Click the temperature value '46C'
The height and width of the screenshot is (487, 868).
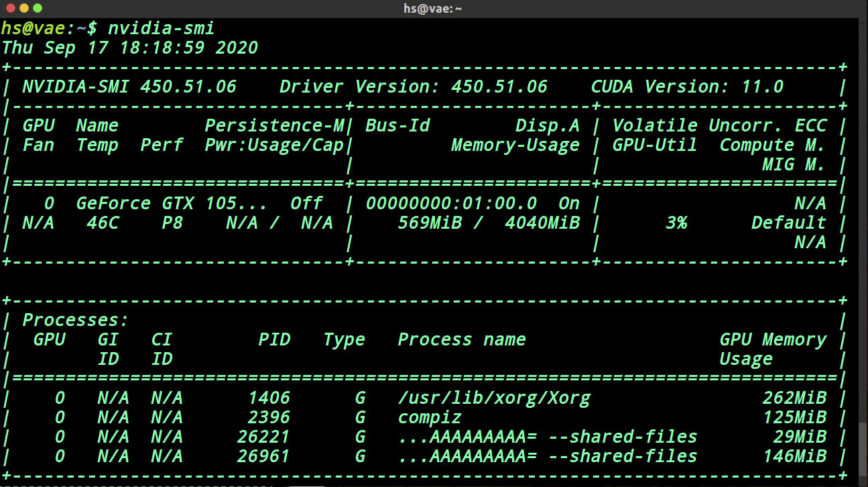coord(103,223)
